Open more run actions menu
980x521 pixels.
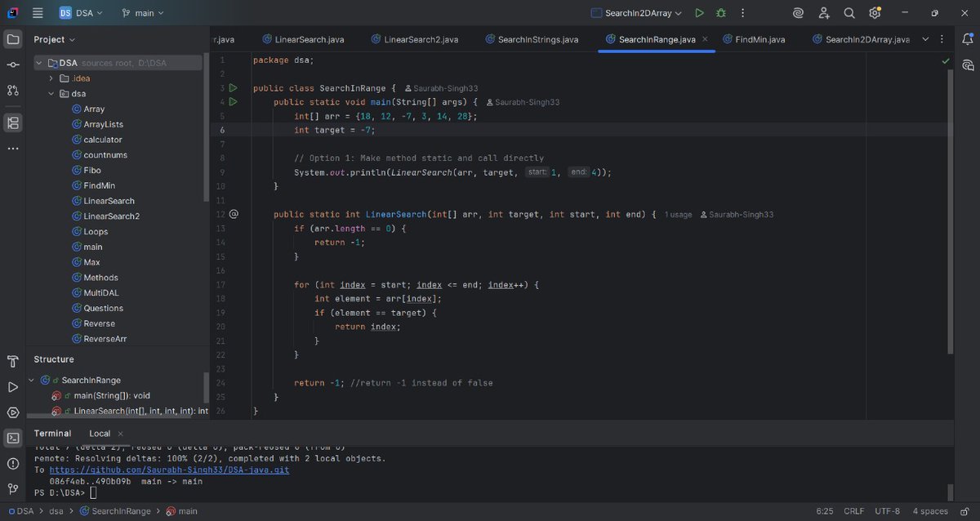tap(742, 13)
